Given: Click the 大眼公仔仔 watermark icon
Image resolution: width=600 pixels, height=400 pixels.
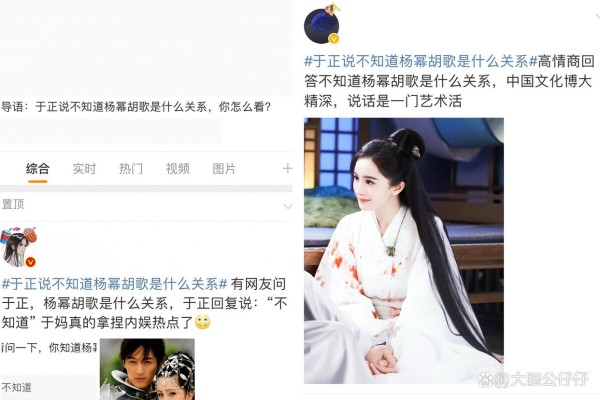Looking at the screenshot, I should click(485, 379).
